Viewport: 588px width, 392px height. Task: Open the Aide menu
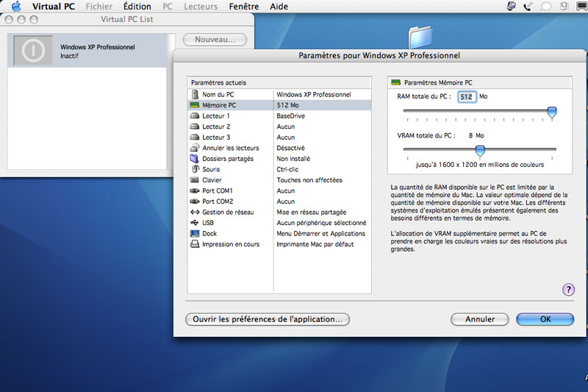pos(279,7)
